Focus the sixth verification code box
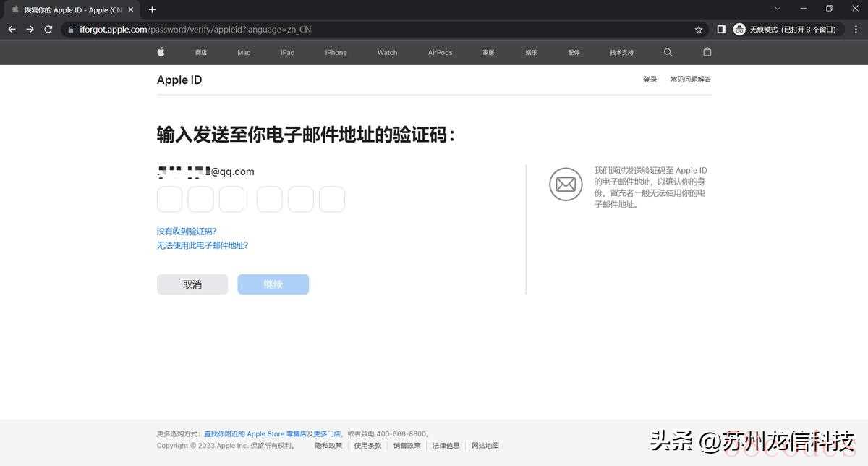The width and height of the screenshot is (868, 466). (x=332, y=199)
